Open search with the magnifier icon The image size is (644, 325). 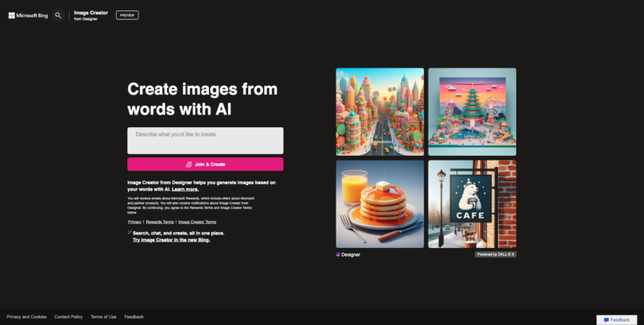coord(58,16)
